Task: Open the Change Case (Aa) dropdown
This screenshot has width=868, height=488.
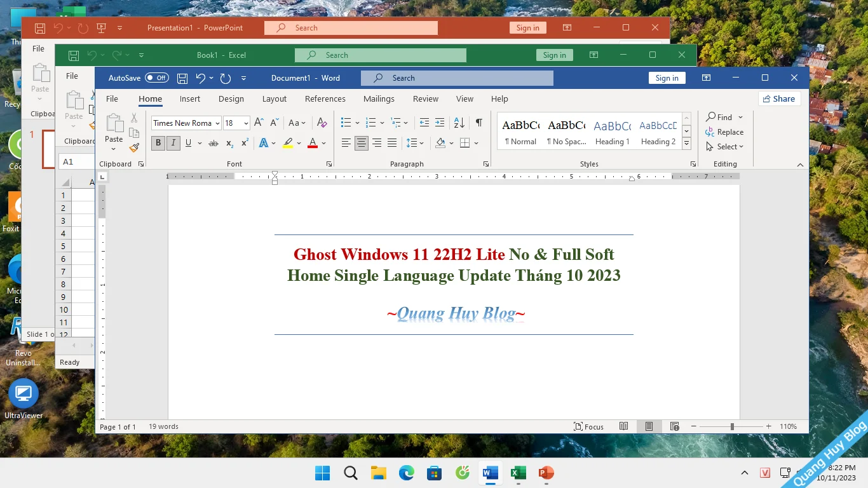Action: (x=297, y=123)
